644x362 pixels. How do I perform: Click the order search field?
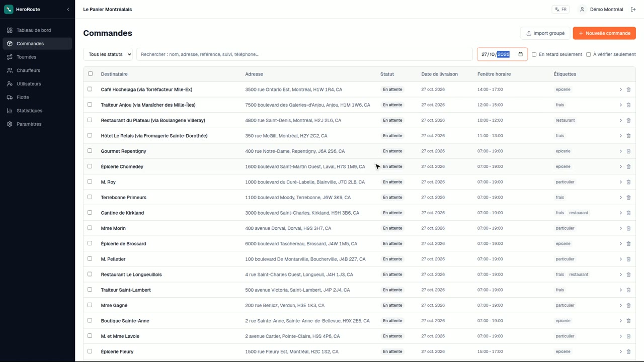click(304, 54)
